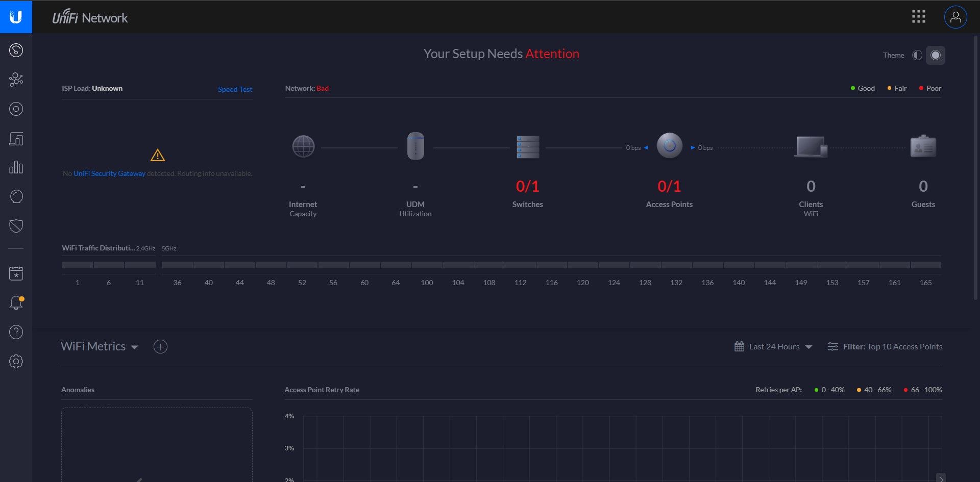The height and width of the screenshot is (482, 980).
Task: Open the Threat Management shield icon
Action: pos(16,226)
